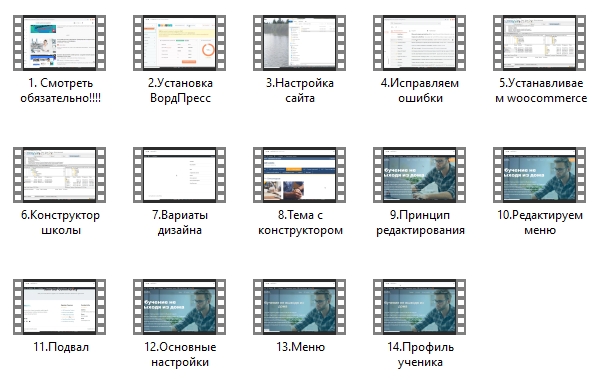Click the file name '14.Профиль ученика'

point(420,354)
